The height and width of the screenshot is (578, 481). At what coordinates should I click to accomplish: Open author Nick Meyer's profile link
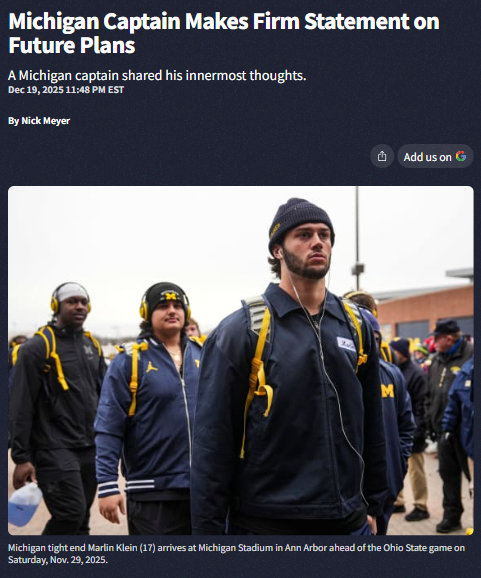pos(45,121)
